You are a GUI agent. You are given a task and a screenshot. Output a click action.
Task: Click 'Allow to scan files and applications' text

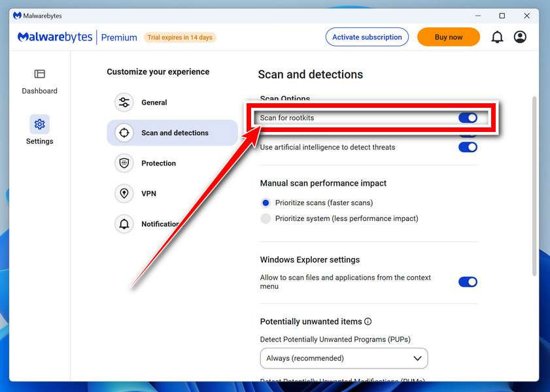click(345, 282)
